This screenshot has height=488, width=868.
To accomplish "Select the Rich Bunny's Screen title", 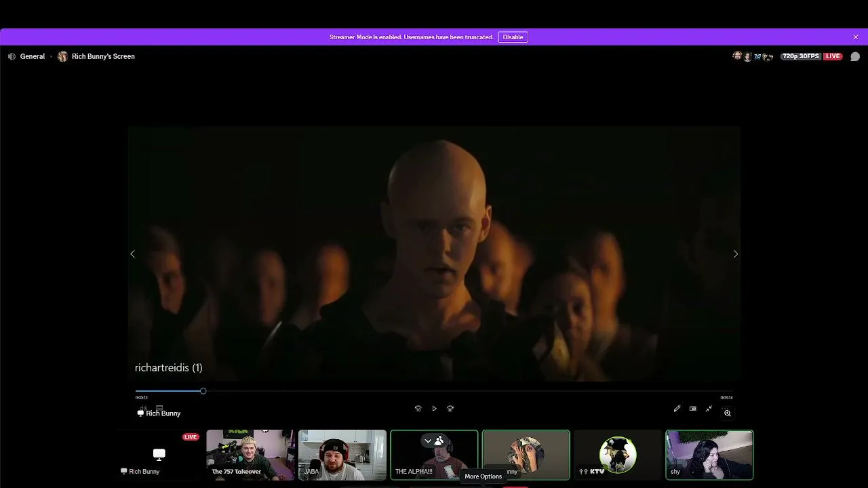I will click(x=103, y=56).
